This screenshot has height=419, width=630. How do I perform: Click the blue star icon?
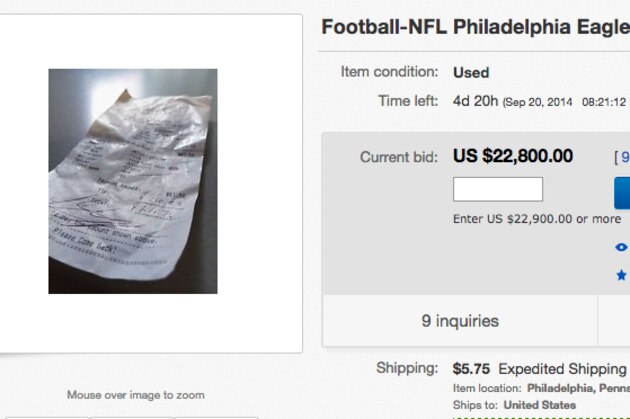point(622,274)
